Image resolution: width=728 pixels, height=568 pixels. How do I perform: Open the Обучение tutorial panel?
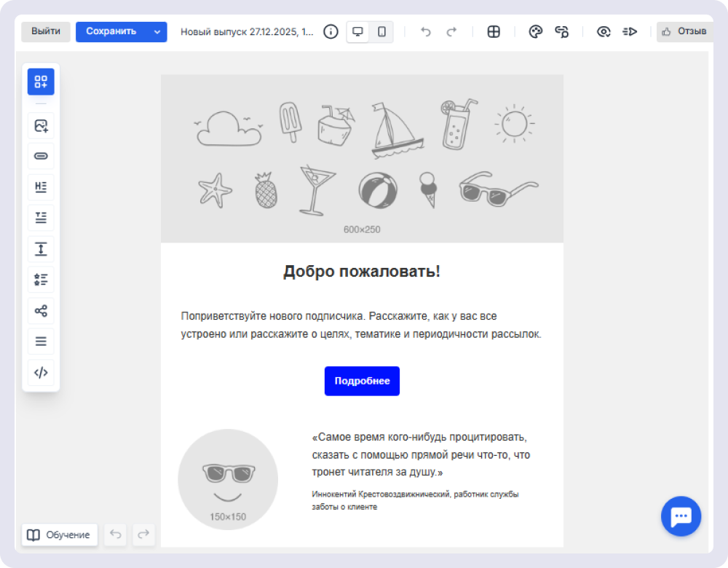[x=60, y=535]
